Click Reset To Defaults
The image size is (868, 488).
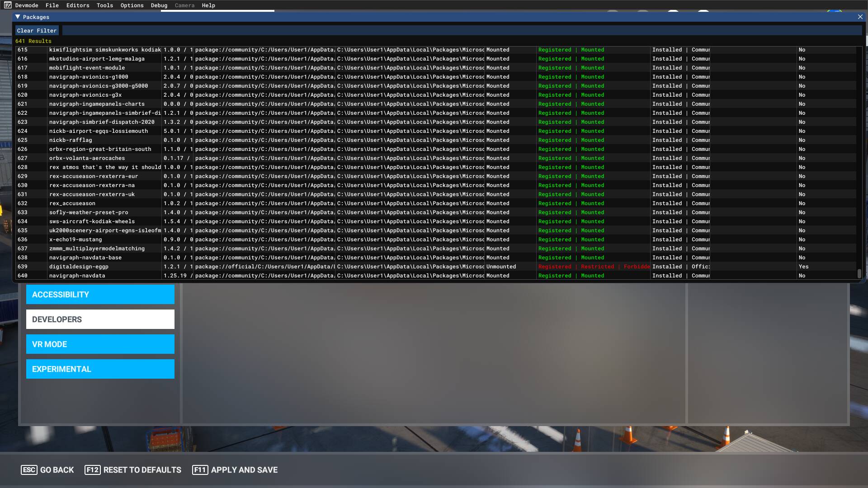(x=133, y=470)
